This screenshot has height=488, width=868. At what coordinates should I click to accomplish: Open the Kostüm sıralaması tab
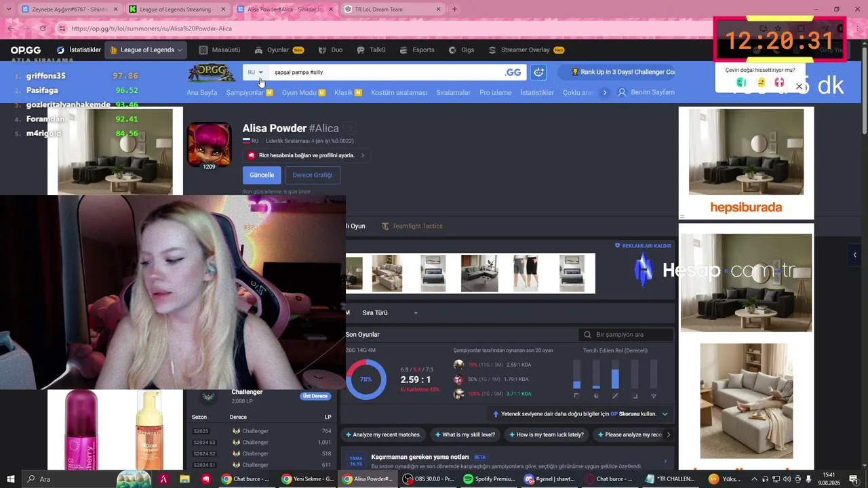coord(399,93)
